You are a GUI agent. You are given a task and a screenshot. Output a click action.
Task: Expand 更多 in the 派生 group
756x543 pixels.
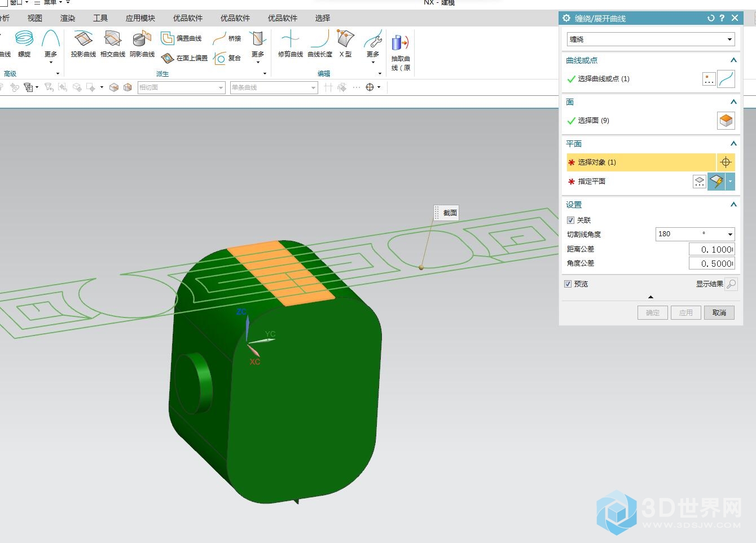(258, 47)
